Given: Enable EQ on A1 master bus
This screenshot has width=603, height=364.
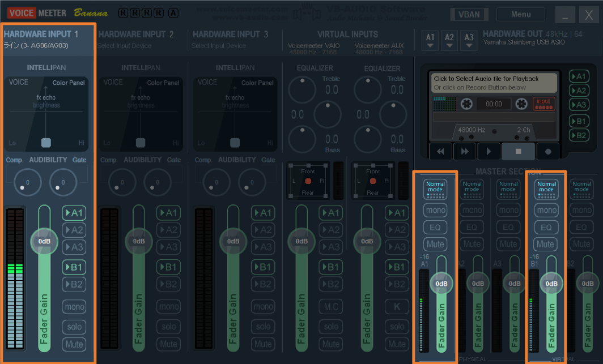Looking at the screenshot, I should pyautogui.click(x=435, y=228).
